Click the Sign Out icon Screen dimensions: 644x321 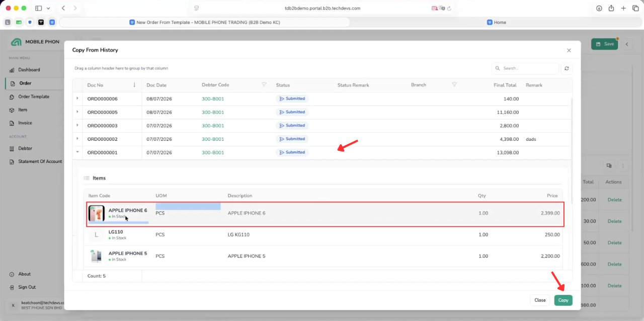tap(12, 287)
